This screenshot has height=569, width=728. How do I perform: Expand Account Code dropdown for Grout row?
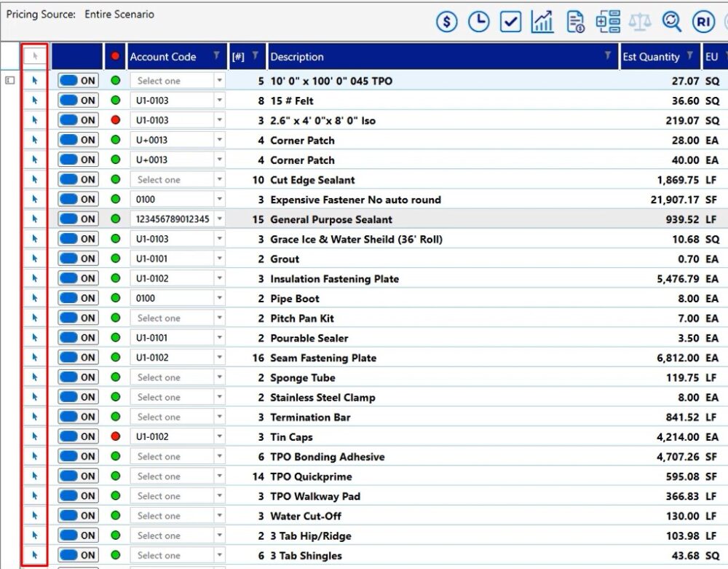[x=219, y=259]
